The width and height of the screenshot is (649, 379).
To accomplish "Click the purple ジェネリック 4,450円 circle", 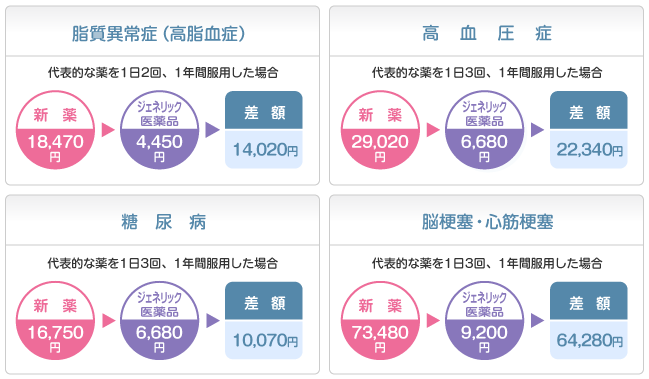I will point(159,130).
